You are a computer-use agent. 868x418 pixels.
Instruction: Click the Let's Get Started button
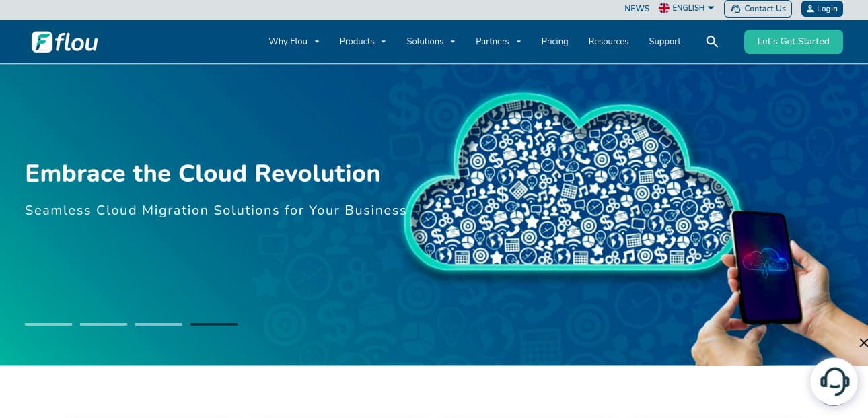pos(793,42)
